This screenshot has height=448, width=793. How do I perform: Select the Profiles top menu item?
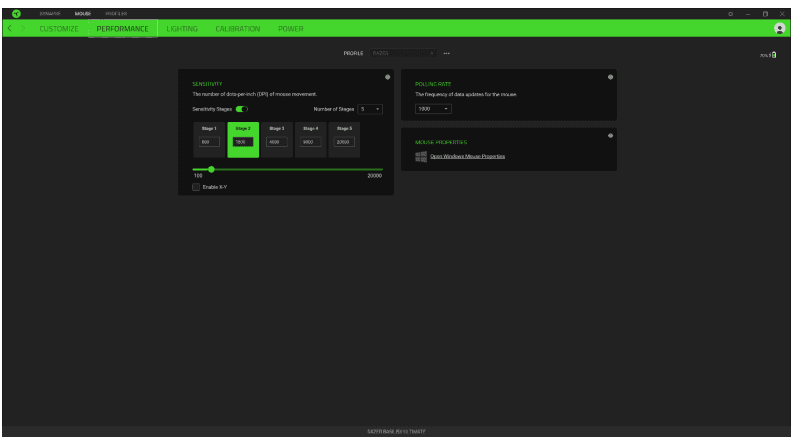point(116,14)
